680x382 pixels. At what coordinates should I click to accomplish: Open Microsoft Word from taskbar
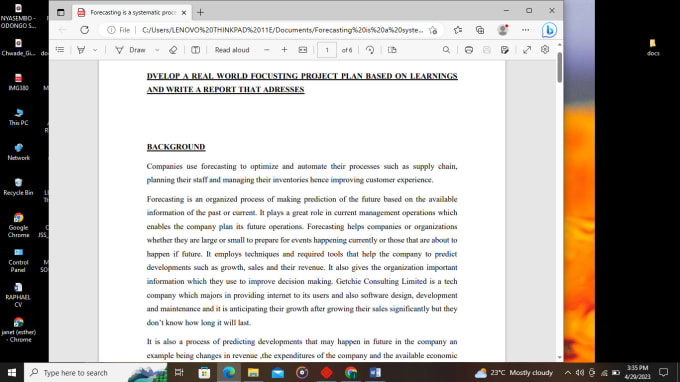click(x=376, y=372)
